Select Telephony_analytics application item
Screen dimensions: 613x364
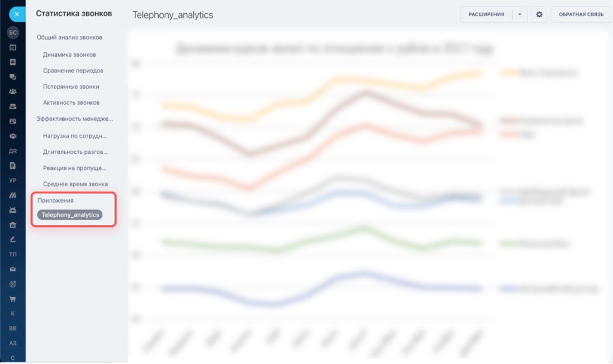70,214
